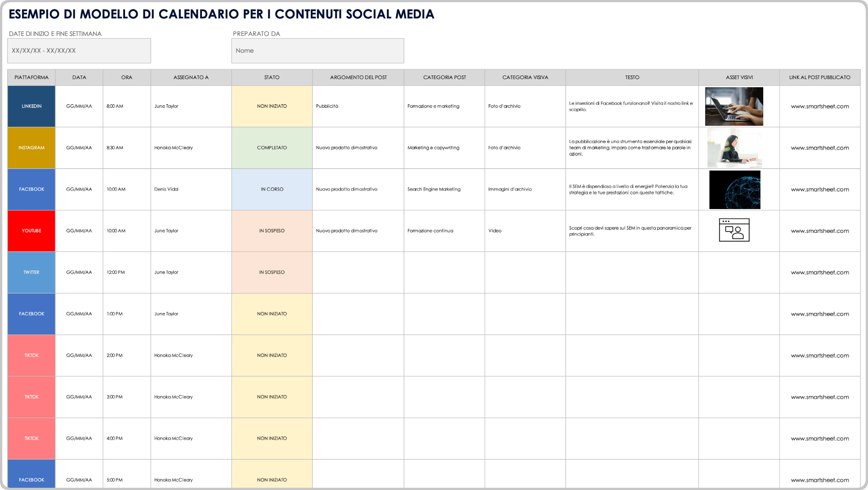Screen dimensions: 868x490
Task: Click the PIATTAFORMA column header
Action: coord(31,77)
